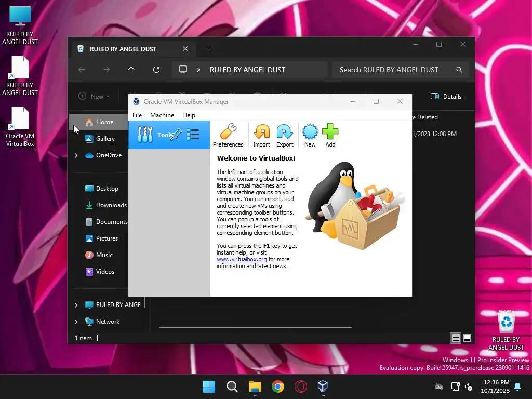Launch Opera browser from taskbar
The image size is (532, 399).
coord(301,387)
